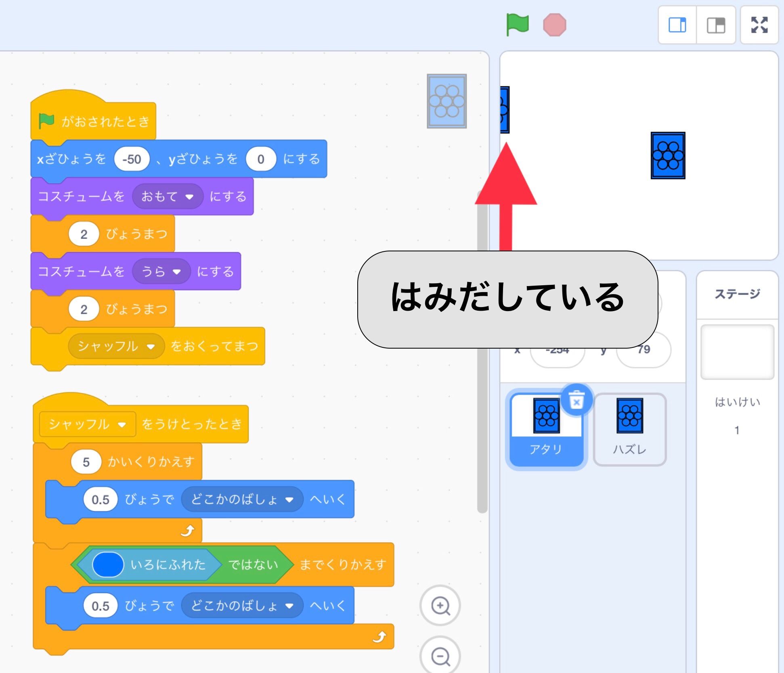Click the color swatch in いろにふれた block
Image resolution: width=784 pixels, height=673 pixels.
(107, 564)
